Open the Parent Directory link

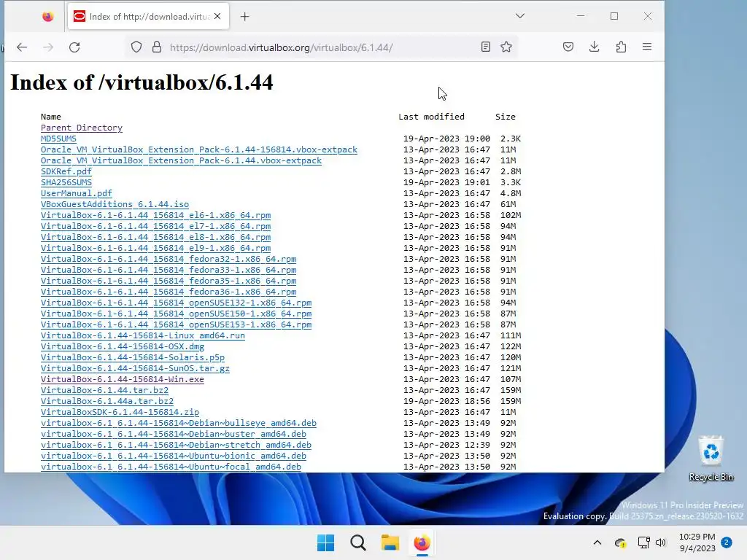pyautogui.click(x=82, y=128)
